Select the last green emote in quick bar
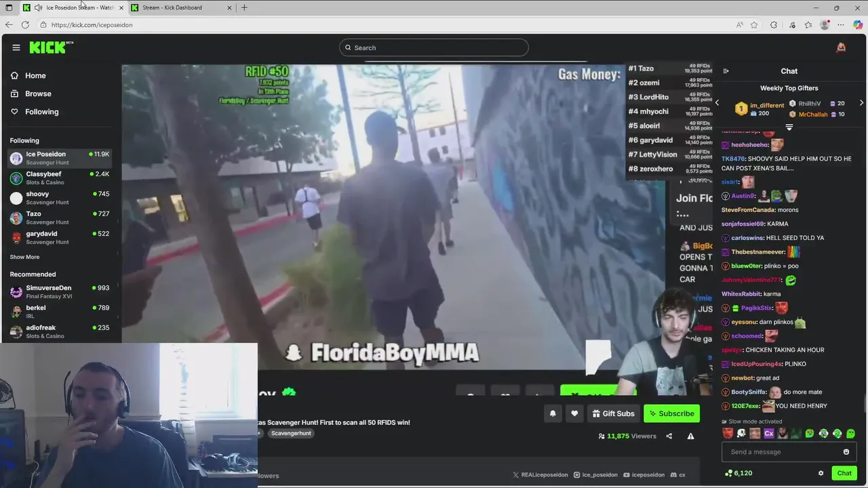Screen dimensions: 868x488 (x=850, y=434)
